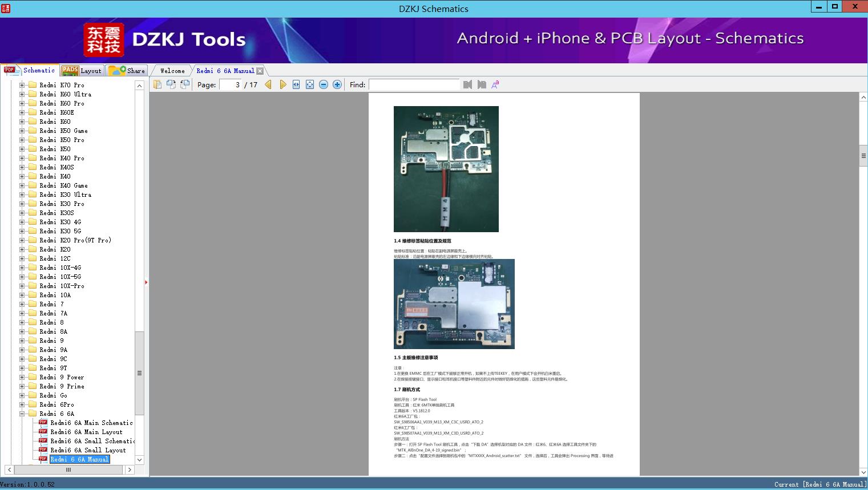
Task: Open Redmi6 6A Small Layout file
Action: coord(88,450)
